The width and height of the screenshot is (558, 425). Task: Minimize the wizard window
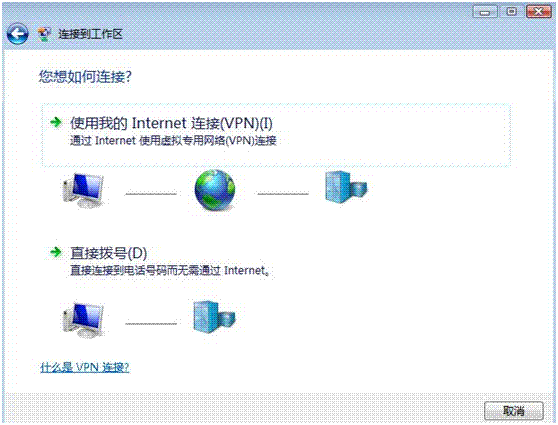click(x=485, y=12)
